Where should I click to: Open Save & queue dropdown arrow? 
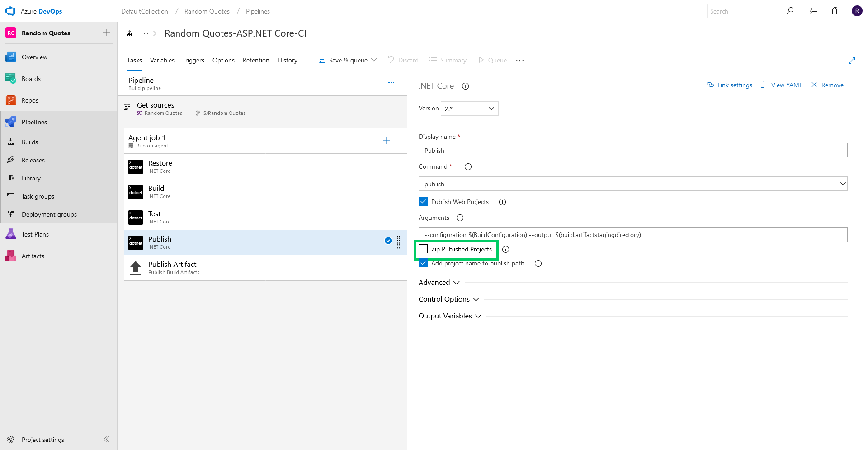click(374, 60)
